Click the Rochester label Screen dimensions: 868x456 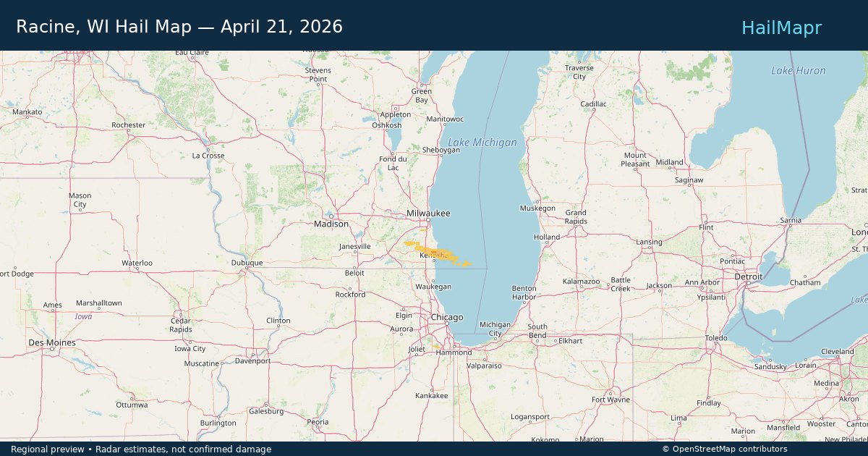point(129,125)
